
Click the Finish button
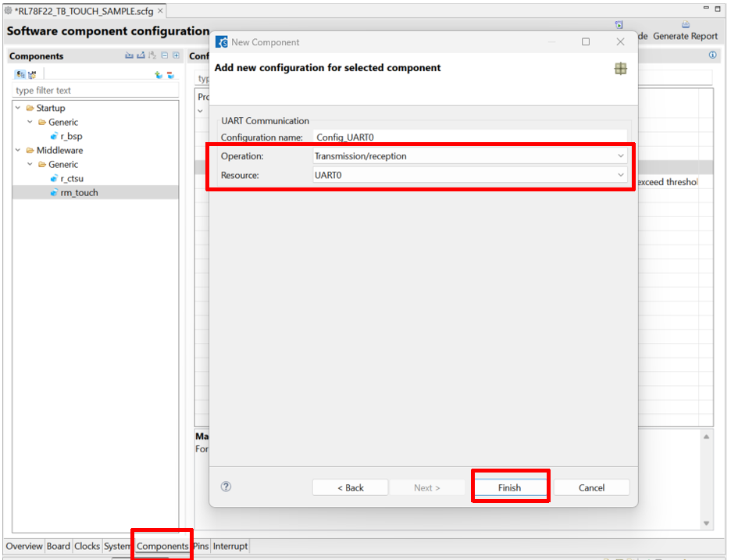coord(509,487)
